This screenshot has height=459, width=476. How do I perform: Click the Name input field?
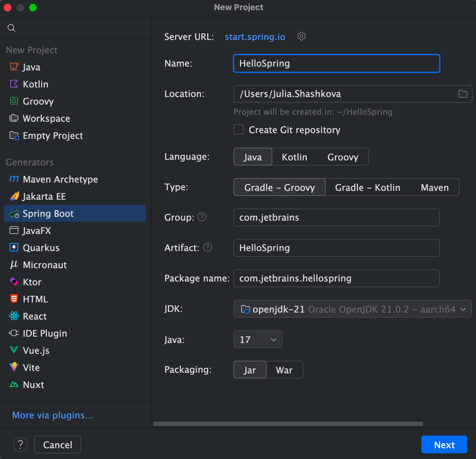[337, 63]
